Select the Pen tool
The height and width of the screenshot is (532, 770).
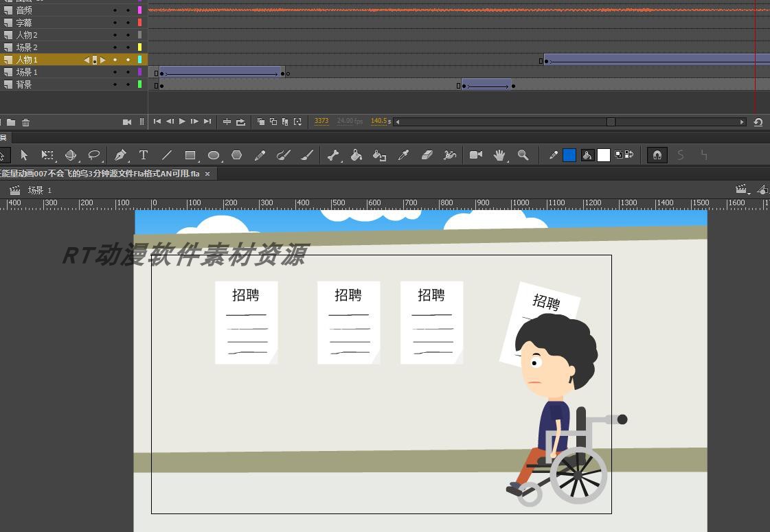point(120,155)
